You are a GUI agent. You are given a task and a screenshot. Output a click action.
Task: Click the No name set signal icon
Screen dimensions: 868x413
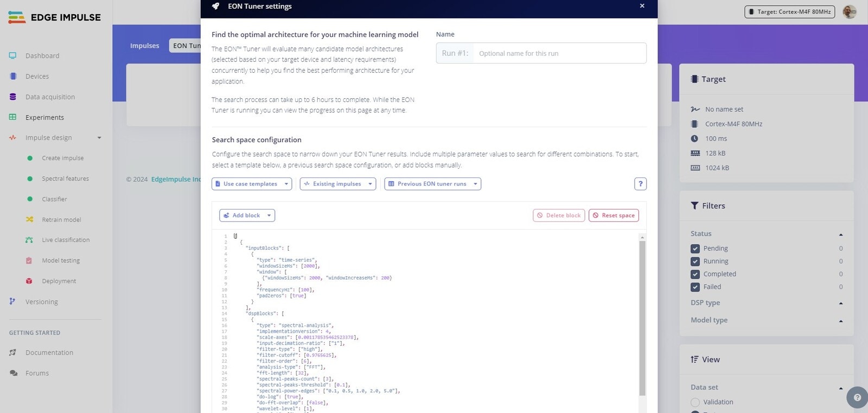tap(695, 109)
